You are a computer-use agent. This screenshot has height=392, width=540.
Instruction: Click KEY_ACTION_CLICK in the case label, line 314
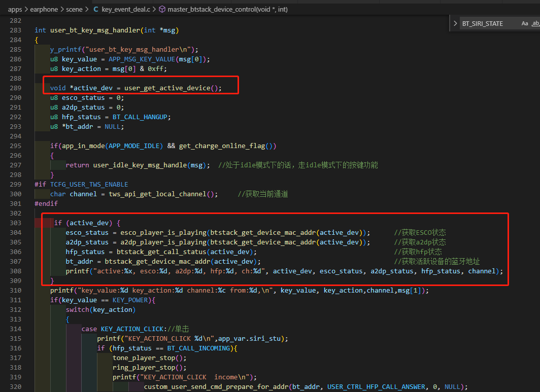point(132,329)
